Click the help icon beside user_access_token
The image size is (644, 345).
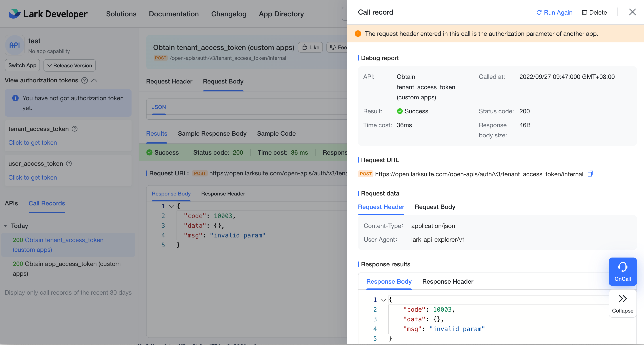coord(69,164)
